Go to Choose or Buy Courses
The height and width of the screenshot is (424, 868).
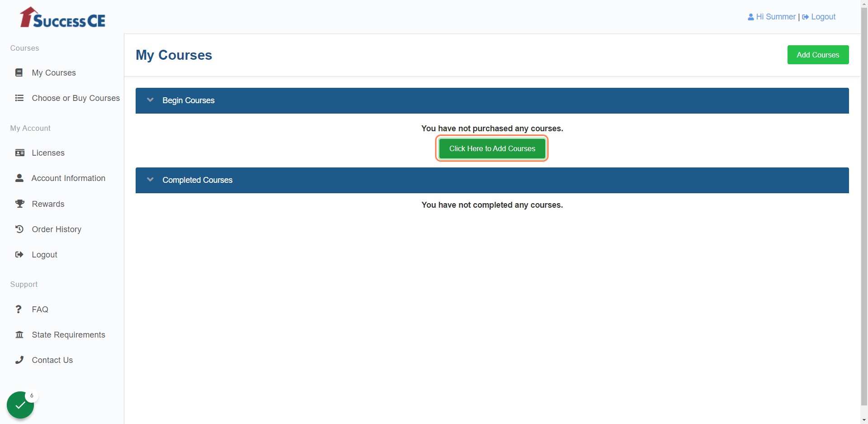pos(76,98)
